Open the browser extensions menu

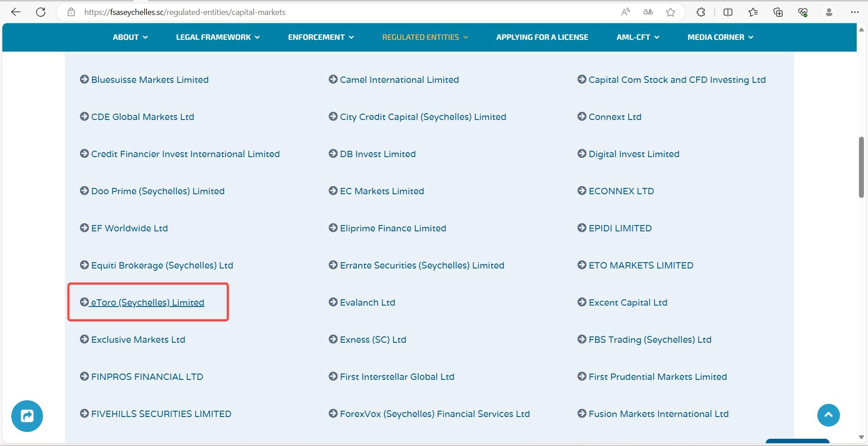point(701,12)
